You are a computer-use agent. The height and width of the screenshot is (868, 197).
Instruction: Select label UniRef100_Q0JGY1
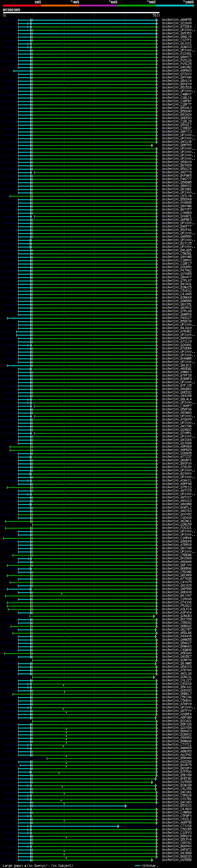(176, 43)
